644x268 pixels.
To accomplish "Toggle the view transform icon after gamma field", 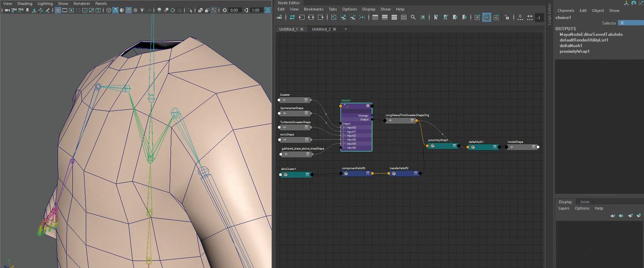I will tap(266, 10).
